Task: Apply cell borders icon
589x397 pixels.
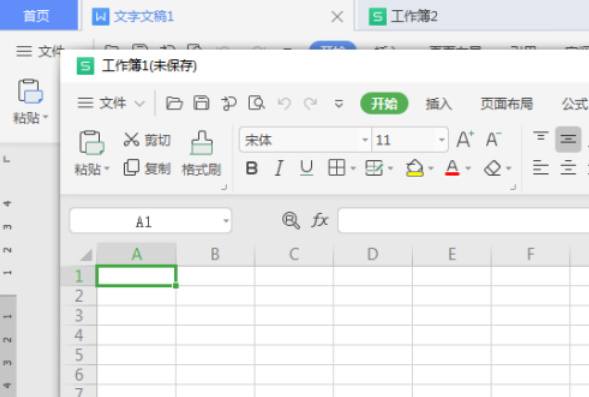Action: point(336,168)
